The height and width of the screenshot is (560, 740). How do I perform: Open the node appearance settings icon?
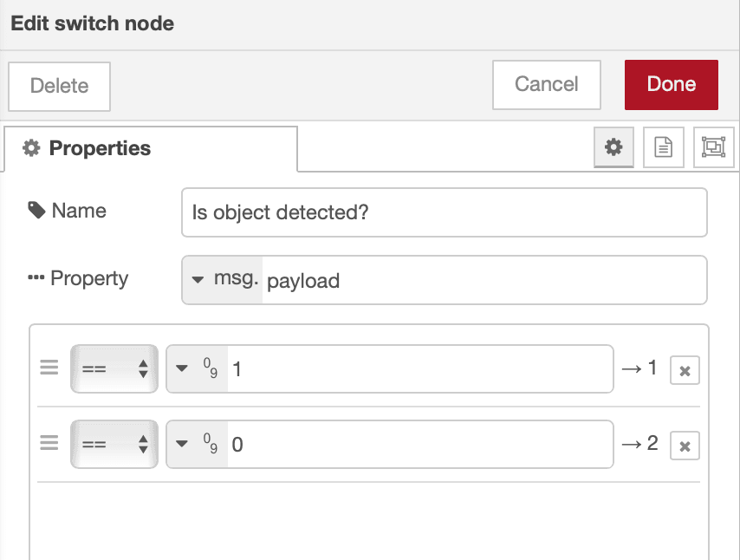tap(713, 147)
